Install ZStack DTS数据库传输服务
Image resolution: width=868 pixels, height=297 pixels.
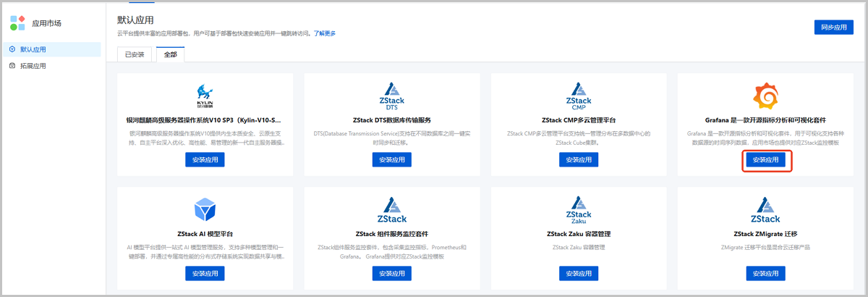[392, 160]
